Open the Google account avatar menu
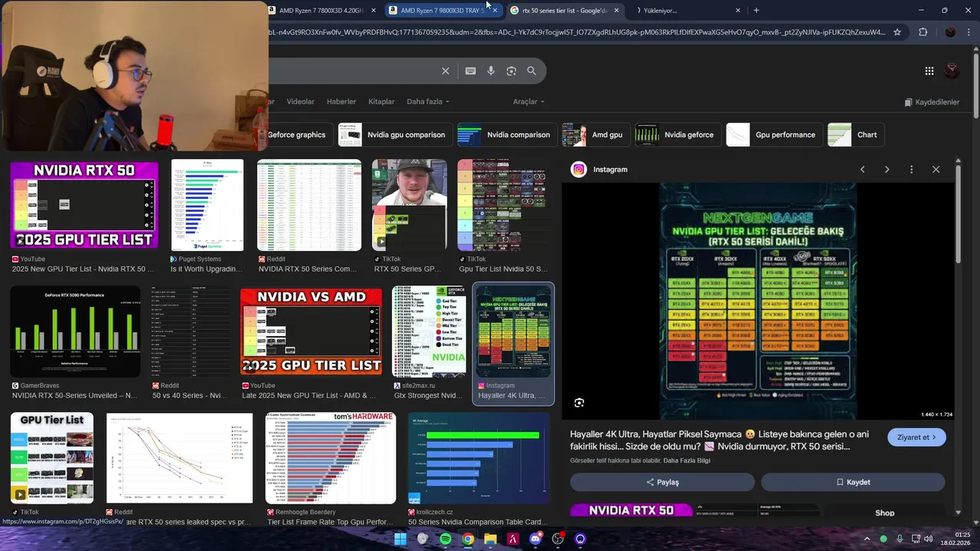 [x=952, y=70]
